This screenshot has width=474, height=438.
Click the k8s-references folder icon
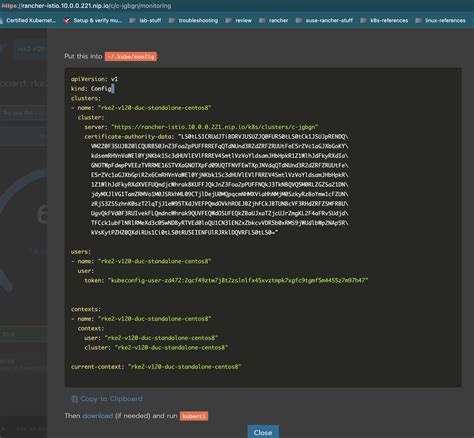pyautogui.click(x=363, y=20)
